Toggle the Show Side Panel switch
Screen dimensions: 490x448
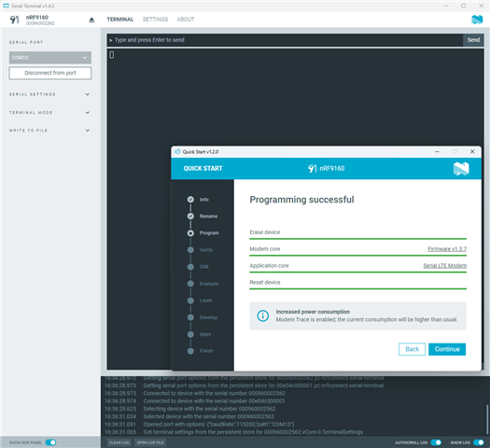tap(50, 442)
